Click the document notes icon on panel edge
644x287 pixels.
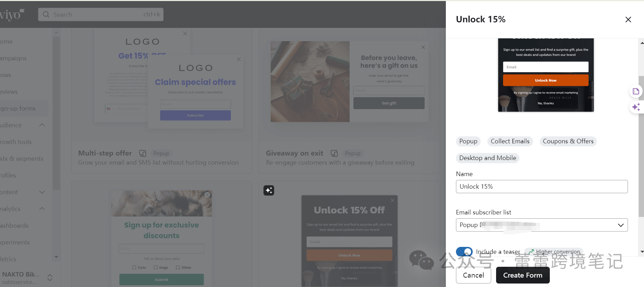tap(636, 91)
